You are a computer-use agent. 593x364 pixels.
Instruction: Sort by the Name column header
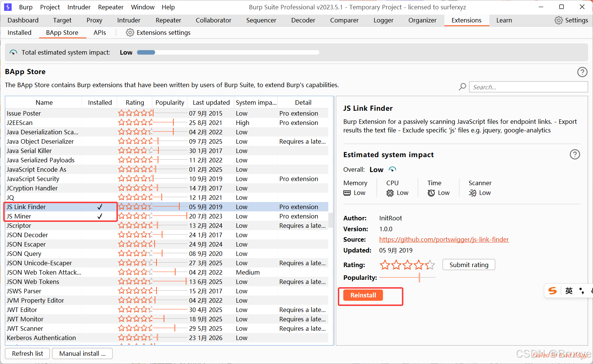pyautogui.click(x=44, y=103)
